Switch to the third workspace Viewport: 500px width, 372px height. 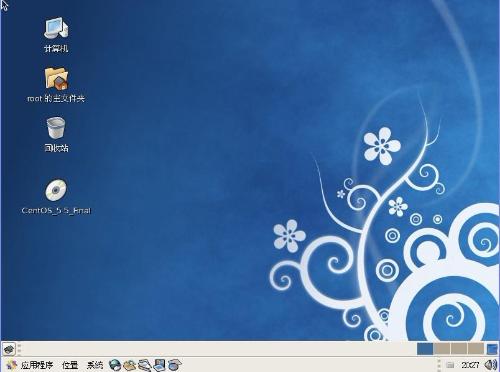[x=459, y=349]
